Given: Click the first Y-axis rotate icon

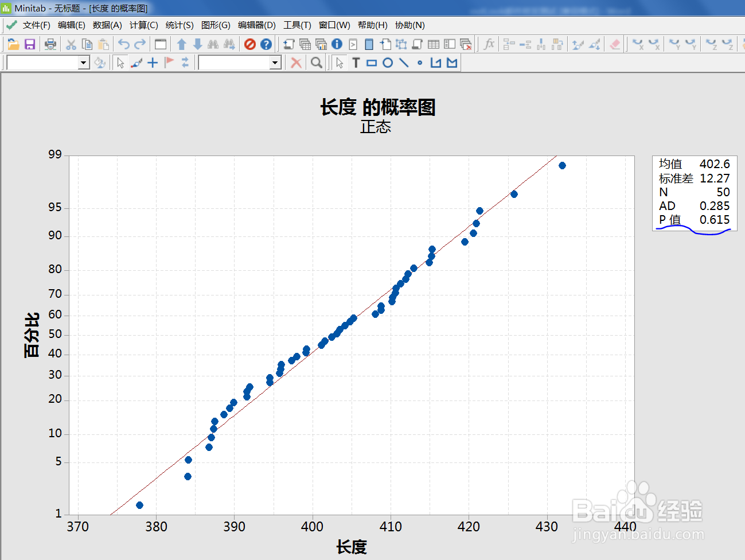Looking at the screenshot, I should click(674, 44).
